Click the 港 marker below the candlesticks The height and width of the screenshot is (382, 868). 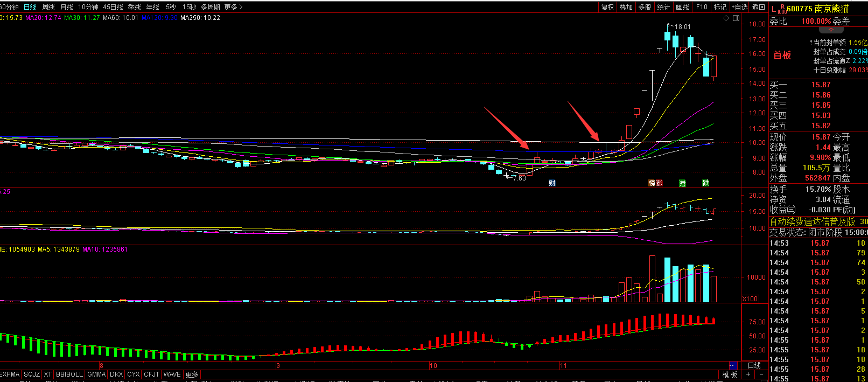pos(682,183)
